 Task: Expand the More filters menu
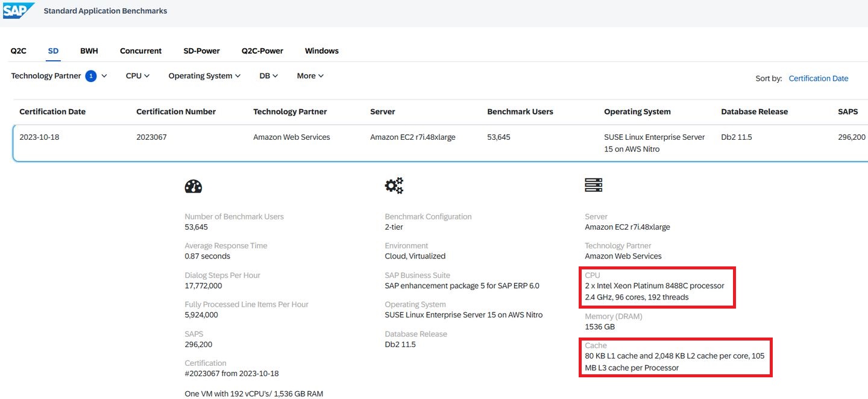[x=310, y=76]
